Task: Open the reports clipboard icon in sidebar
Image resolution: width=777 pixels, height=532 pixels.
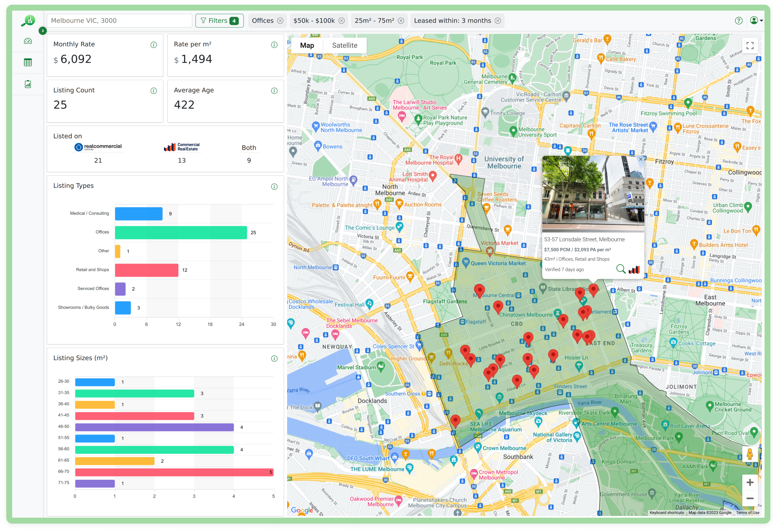Action: [28, 84]
